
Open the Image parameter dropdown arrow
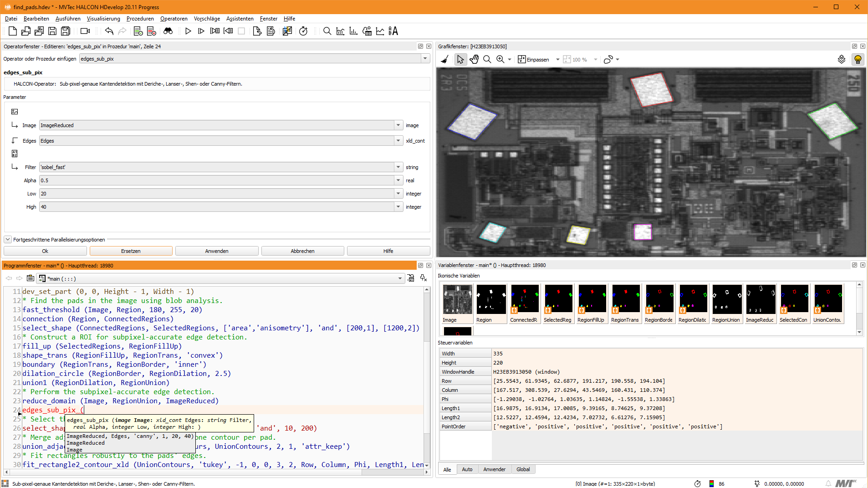pos(398,125)
